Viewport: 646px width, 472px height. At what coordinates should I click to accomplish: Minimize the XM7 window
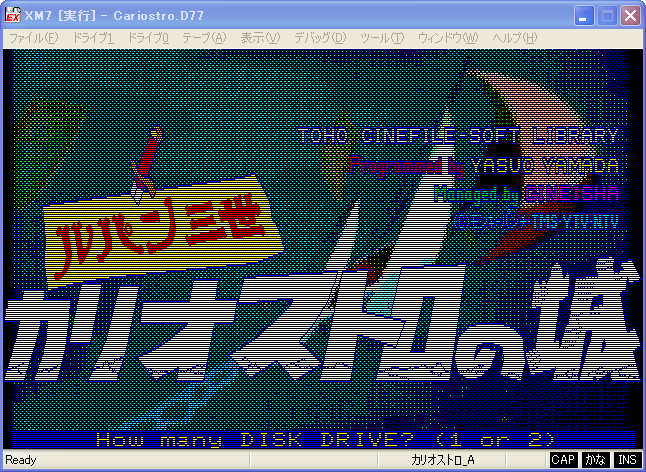(x=585, y=16)
